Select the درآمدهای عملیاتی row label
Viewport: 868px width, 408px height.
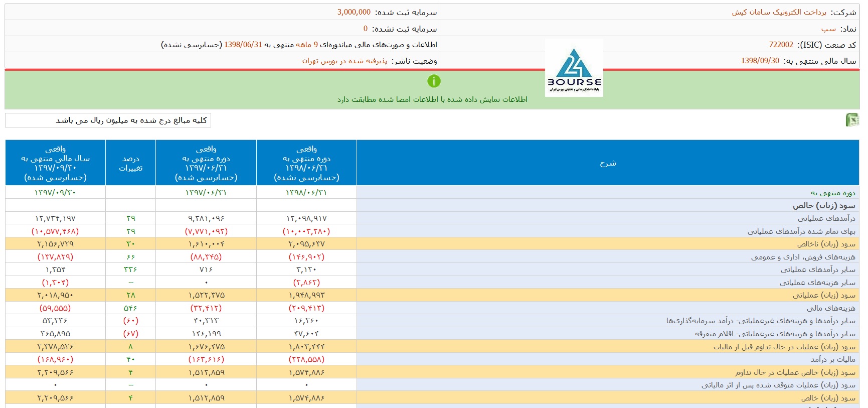(x=826, y=218)
